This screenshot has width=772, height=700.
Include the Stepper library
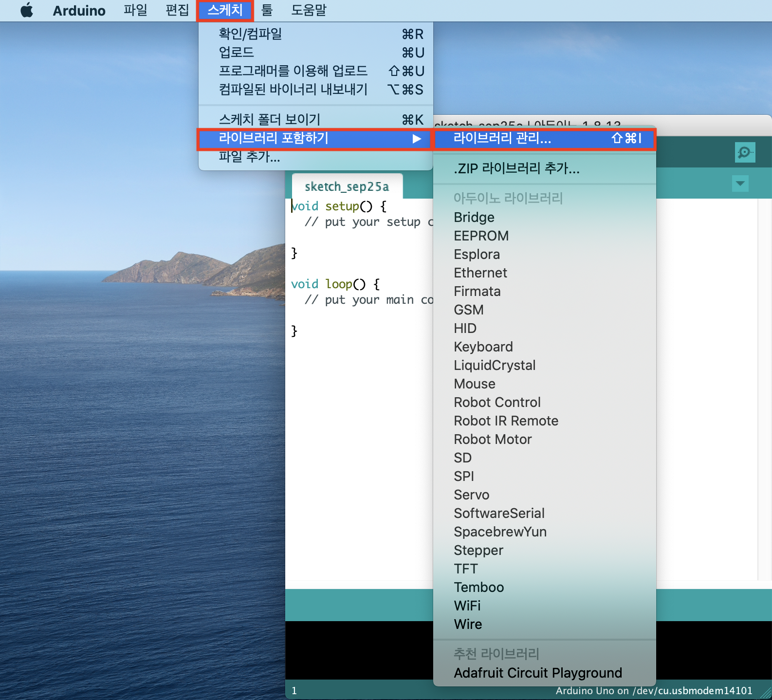[545, 551]
